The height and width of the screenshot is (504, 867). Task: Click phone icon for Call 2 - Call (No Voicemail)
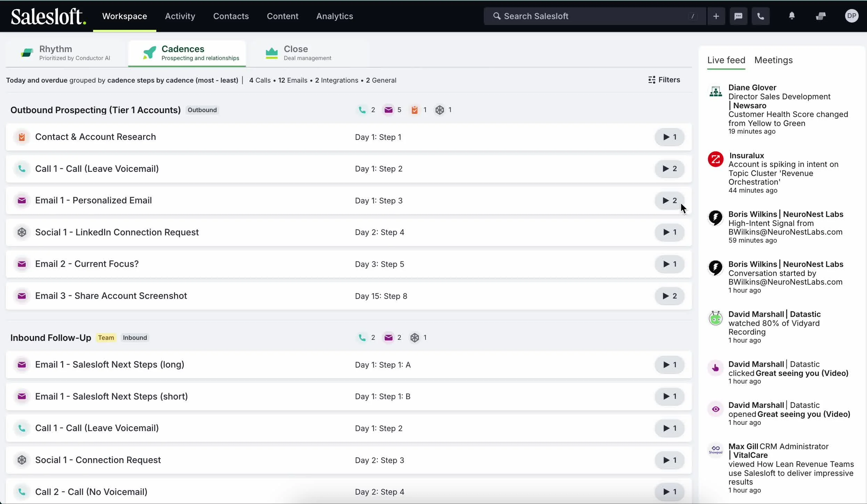pyautogui.click(x=22, y=492)
